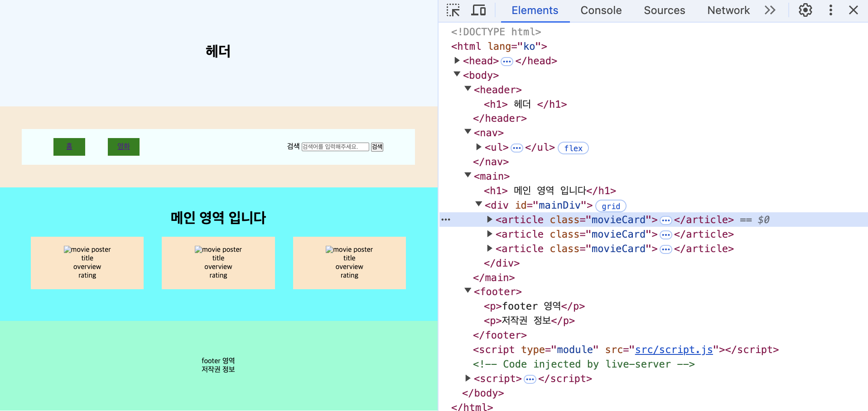Select the h1 헤더 element line
Image resolution: width=868 pixels, height=411 pixels.
[x=525, y=104]
